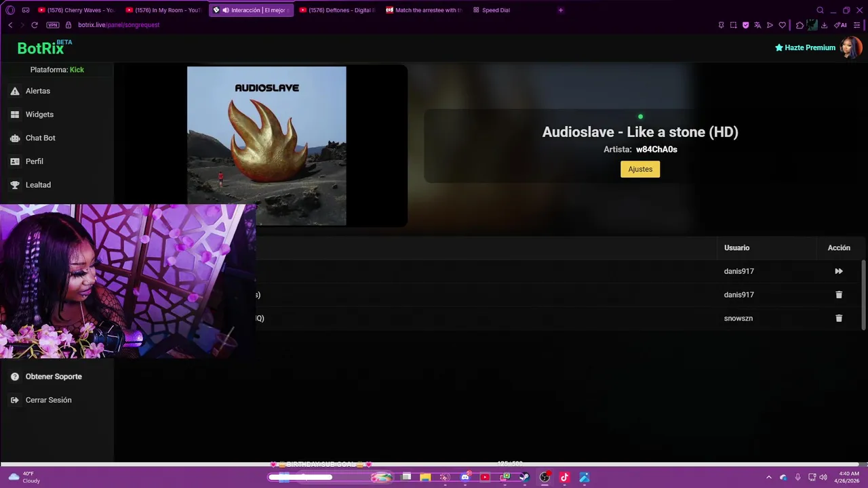Open TikTok from the taskbar
Viewport: 868px width, 488px height.
[564, 477]
